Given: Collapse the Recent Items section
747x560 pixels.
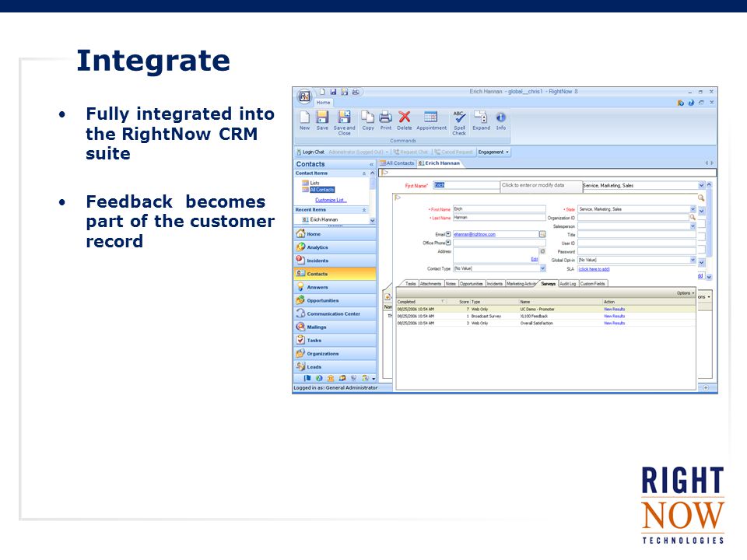Looking at the screenshot, I should coord(364,210).
